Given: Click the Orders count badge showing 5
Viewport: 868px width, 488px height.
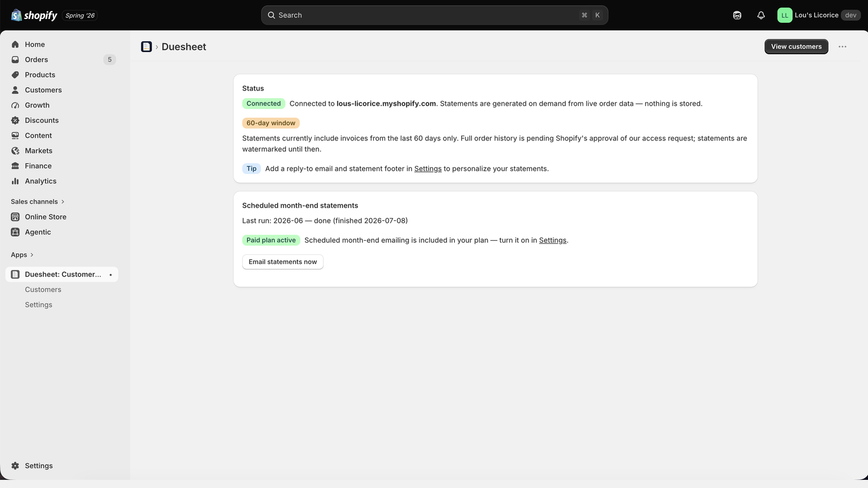Looking at the screenshot, I should pos(110,60).
